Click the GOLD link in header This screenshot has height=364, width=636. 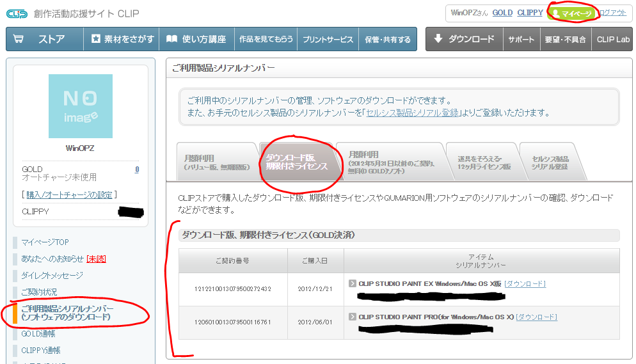coord(502,13)
